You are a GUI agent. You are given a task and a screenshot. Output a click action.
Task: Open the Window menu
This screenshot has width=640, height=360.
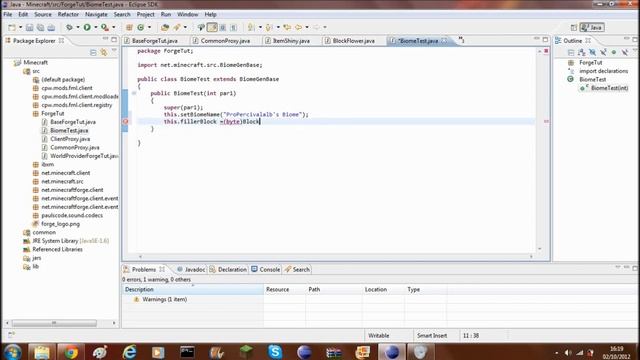coord(188,14)
